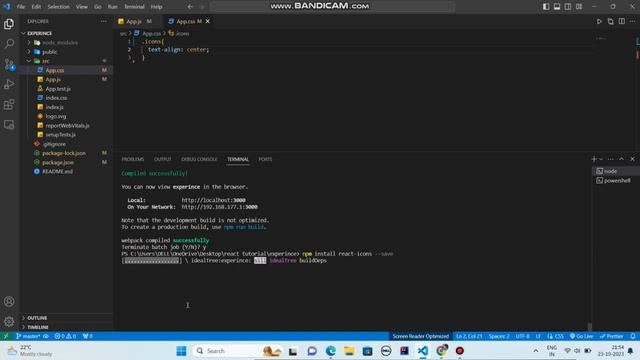Toggle the Primary Side Bar layout

546,7
